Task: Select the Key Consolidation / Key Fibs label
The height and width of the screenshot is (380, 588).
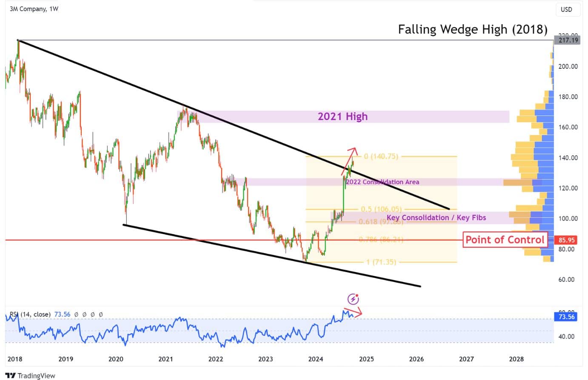Action: [x=436, y=218]
